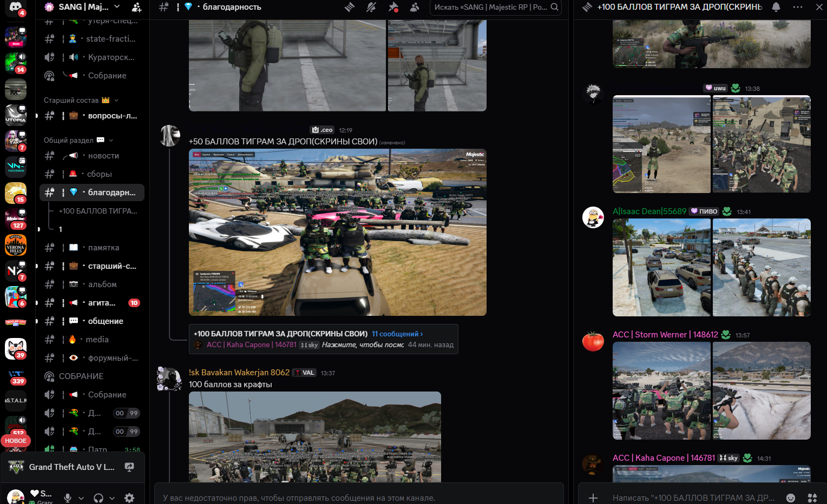Open the 'СОБРАНИЕ' stage channel
The width and height of the screenshot is (827, 504).
tap(92, 376)
